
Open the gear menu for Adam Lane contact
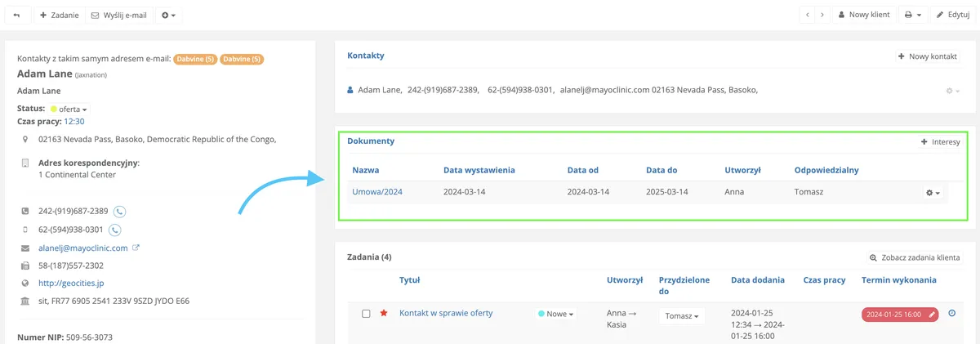point(952,91)
